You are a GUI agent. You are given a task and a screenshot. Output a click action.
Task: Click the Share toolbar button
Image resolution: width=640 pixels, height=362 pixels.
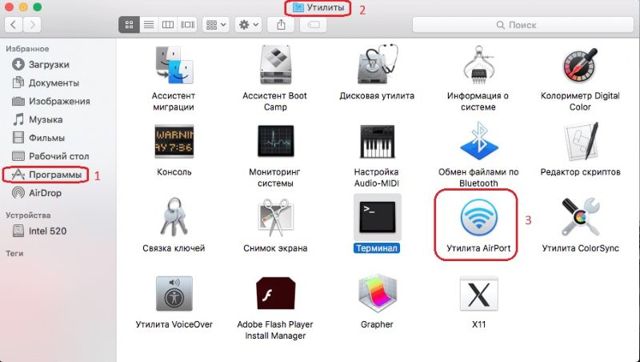pyautogui.click(x=281, y=25)
